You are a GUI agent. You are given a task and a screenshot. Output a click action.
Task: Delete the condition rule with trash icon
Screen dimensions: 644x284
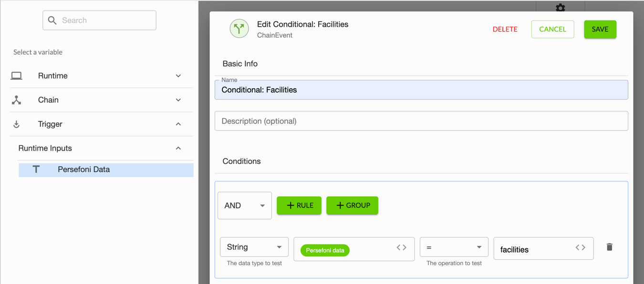(x=610, y=247)
